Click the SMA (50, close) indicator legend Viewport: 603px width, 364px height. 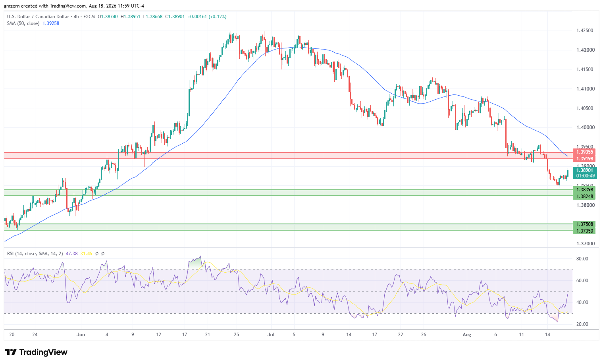point(23,23)
